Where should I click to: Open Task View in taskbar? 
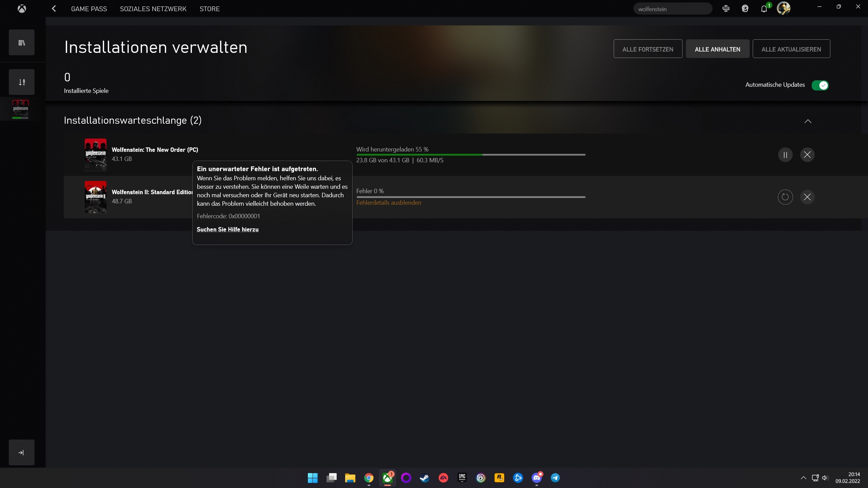click(331, 478)
